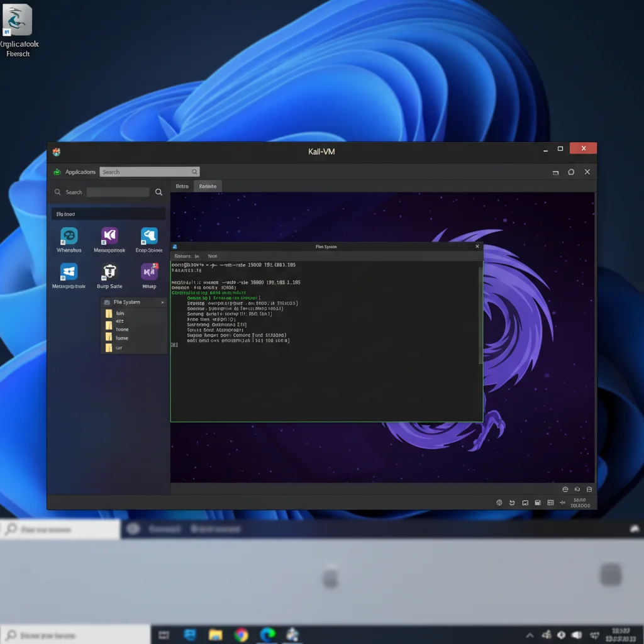
Task: Launch the Metaspib troik icon
Action: click(69, 272)
